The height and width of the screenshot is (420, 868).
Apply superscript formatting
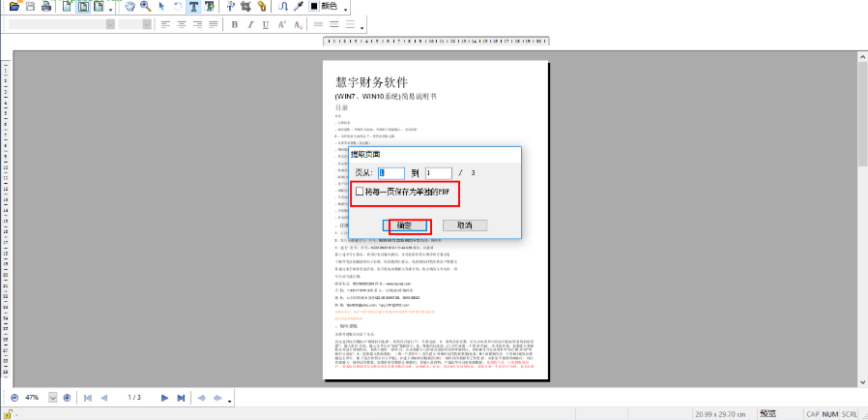pyautogui.click(x=282, y=24)
